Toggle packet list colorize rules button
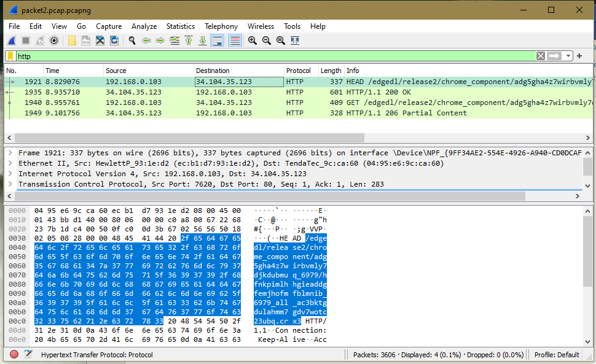Viewport: 596px width, 364px height. 234,41
